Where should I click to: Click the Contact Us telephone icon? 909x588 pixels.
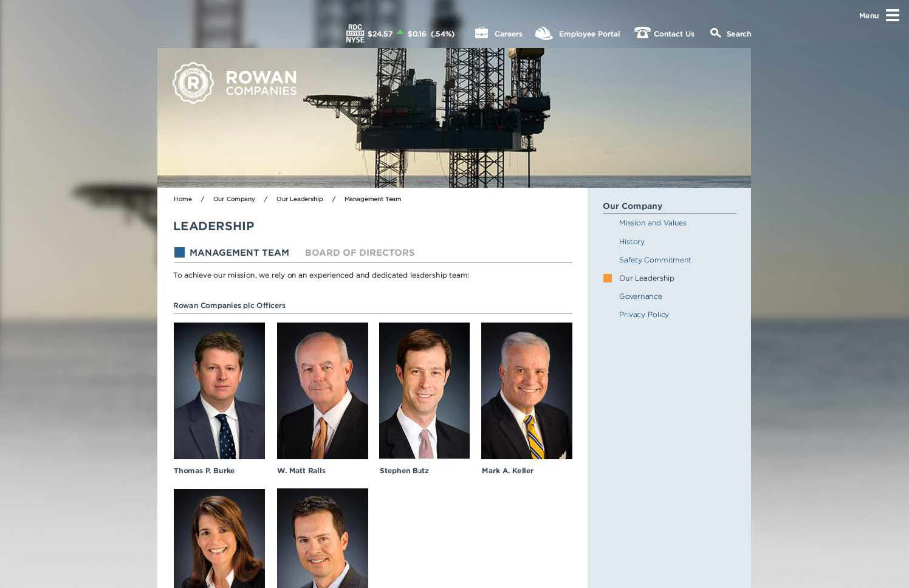[642, 33]
